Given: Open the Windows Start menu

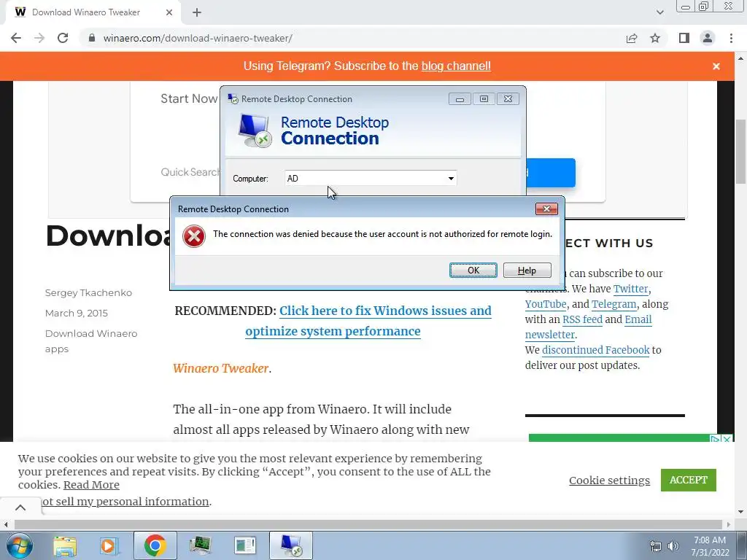Looking at the screenshot, I should (x=20, y=545).
